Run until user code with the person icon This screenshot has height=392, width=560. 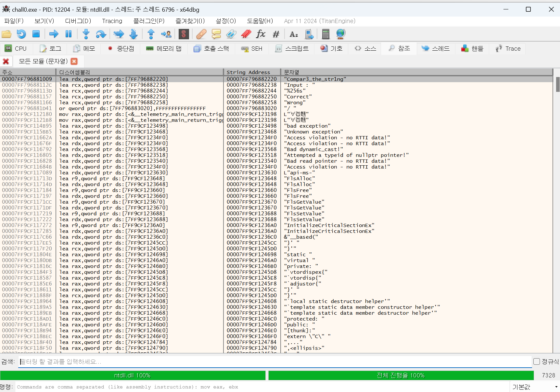166,34
